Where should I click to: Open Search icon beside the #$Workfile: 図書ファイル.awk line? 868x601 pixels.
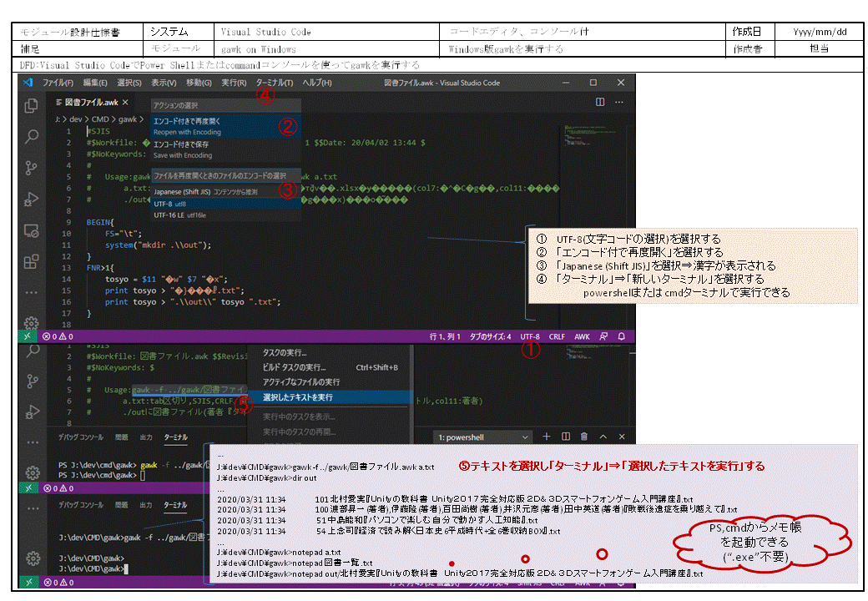[33, 351]
